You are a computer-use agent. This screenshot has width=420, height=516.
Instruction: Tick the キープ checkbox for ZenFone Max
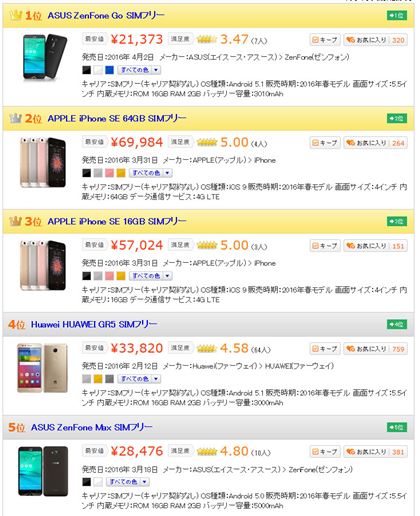325,452
